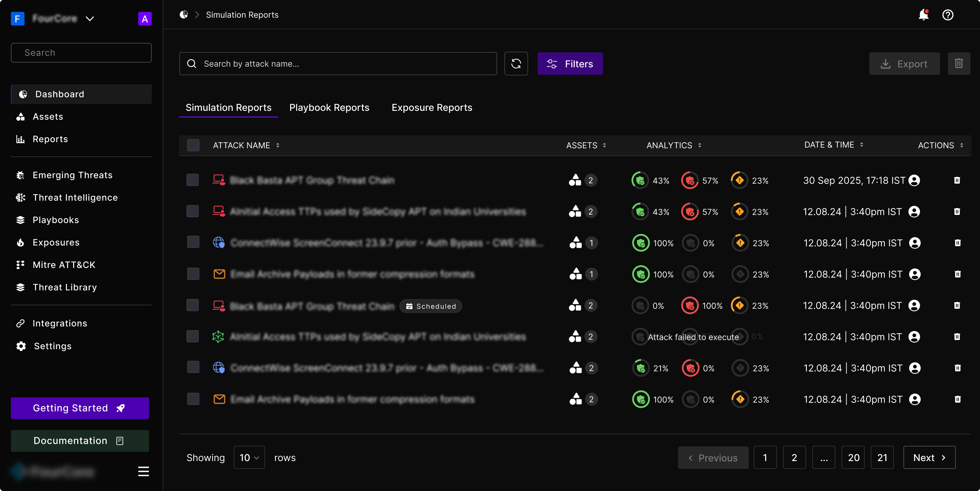Open Dashboard in the sidebar
Viewport: 980px width, 491px height.
[81, 94]
